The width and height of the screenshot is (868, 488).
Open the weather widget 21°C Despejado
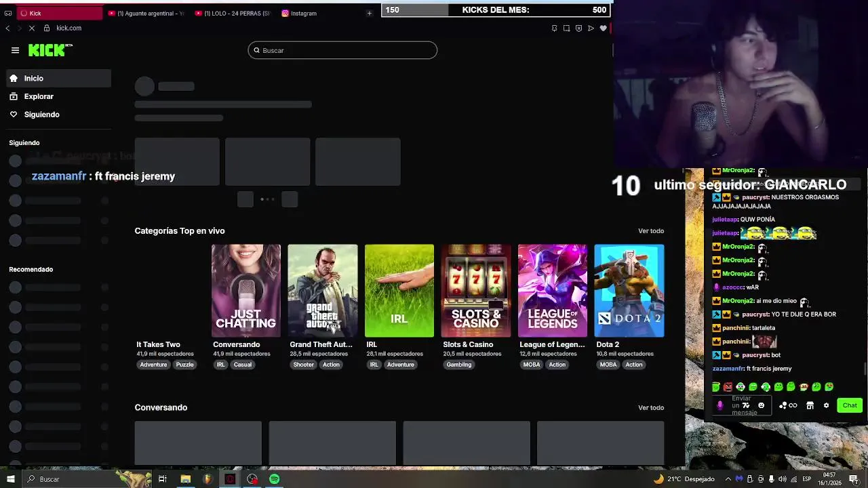point(684,479)
